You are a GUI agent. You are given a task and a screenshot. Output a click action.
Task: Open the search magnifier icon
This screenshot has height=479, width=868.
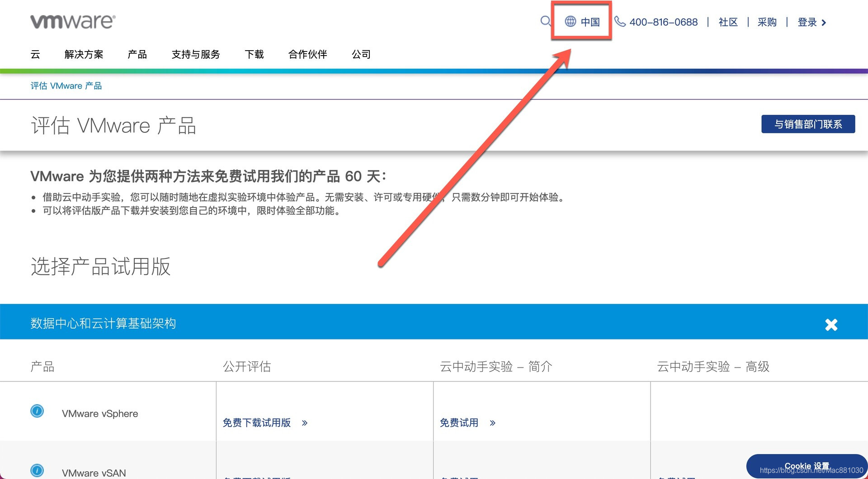click(x=545, y=21)
